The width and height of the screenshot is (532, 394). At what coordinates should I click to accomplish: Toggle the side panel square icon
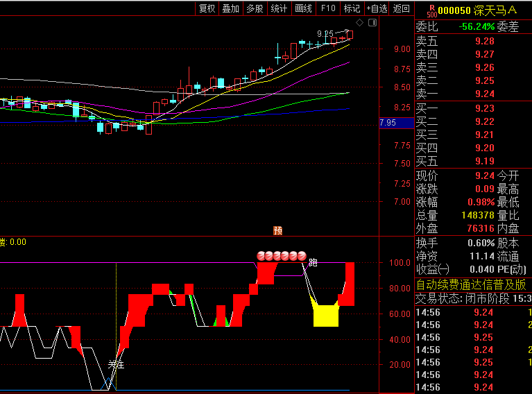372,23
